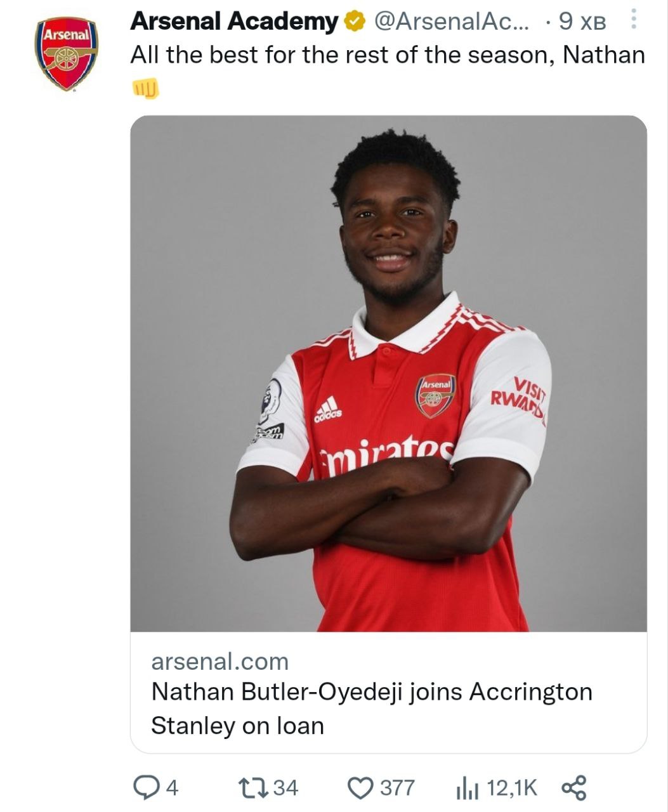Screen dimensions: 668x812
Task: Open the Nathan Butler-Oyedeji loan headline
Action: point(371,708)
